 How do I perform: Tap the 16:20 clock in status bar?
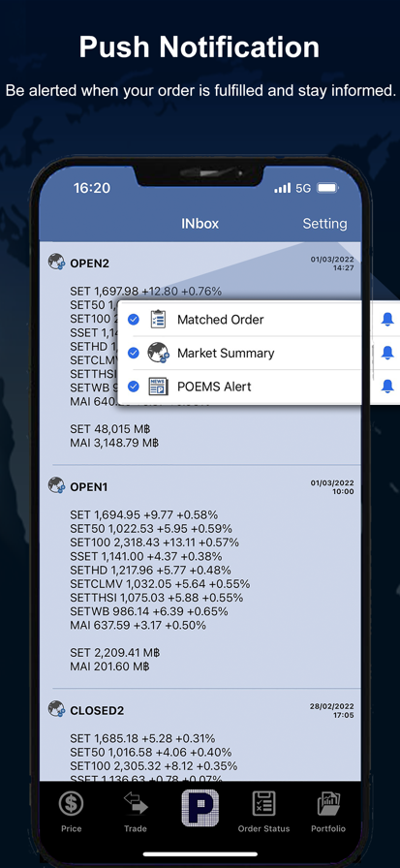pos(92,188)
